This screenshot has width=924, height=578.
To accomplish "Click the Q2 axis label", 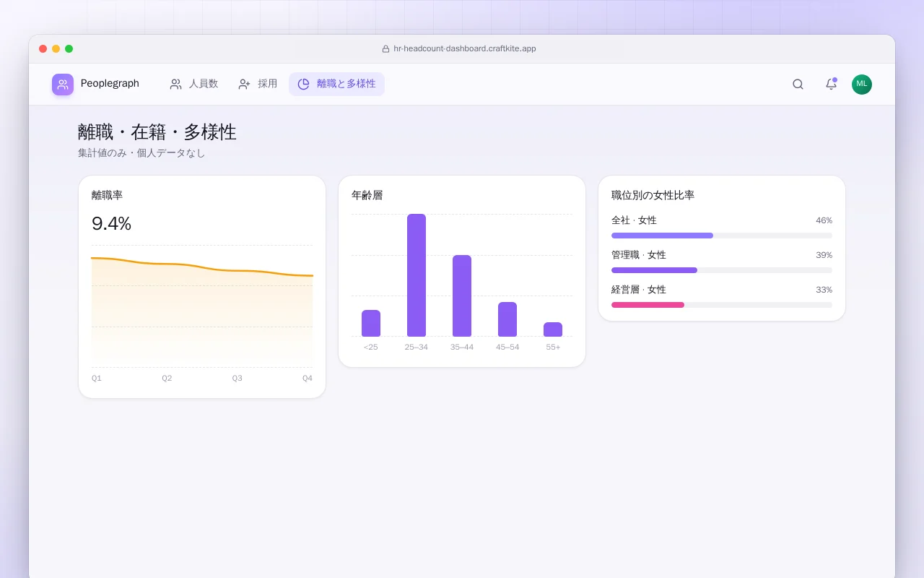I will click(167, 379).
